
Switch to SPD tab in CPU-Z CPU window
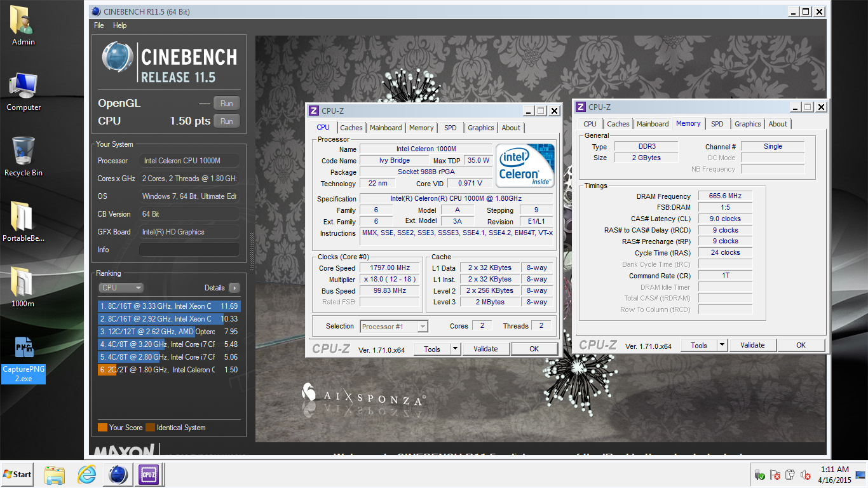click(x=451, y=128)
